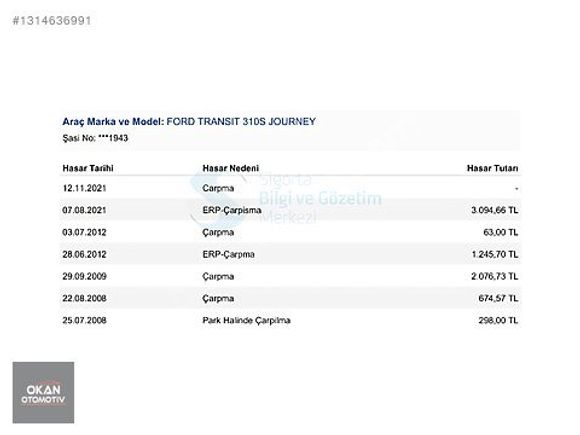Image resolution: width=580 pixels, height=435 pixels.
Task: Select the 03.07.2012 damage date
Action: pos(84,232)
